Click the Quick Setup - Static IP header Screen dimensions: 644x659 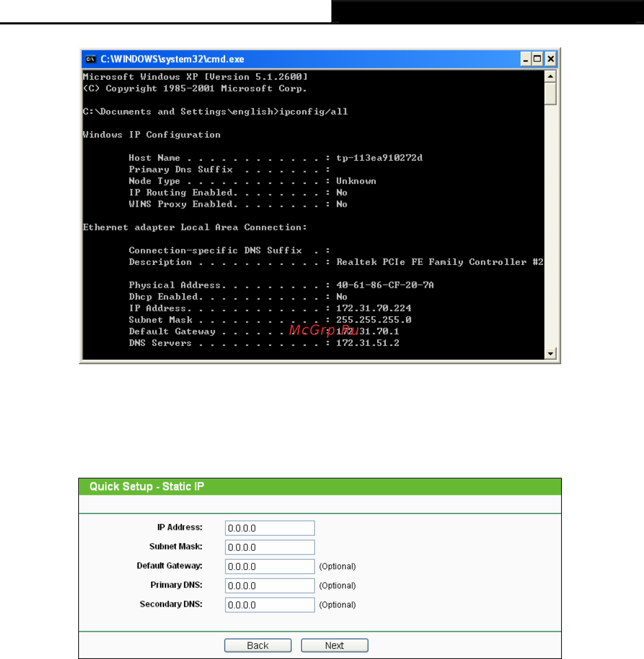point(147,486)
